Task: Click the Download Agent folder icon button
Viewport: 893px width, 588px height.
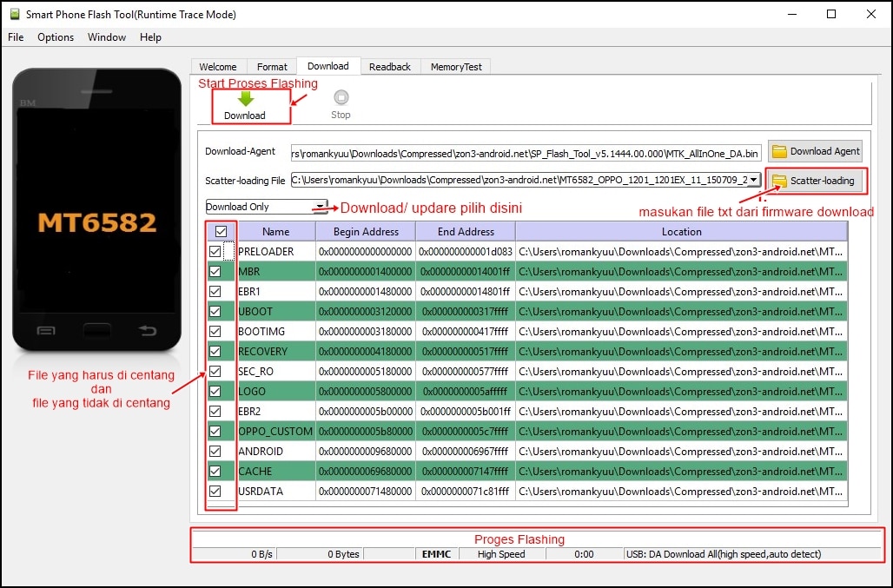Action: pos(815,151)
